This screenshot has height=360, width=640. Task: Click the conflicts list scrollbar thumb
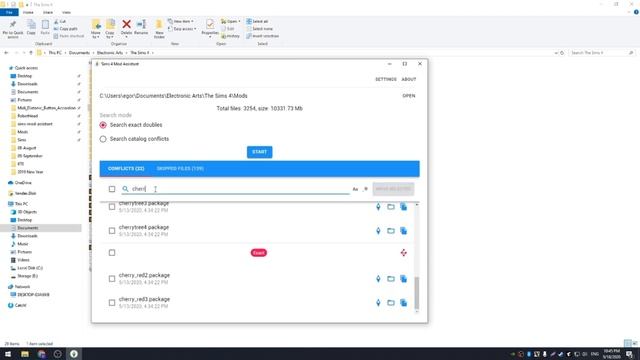(x=417, y=293)
